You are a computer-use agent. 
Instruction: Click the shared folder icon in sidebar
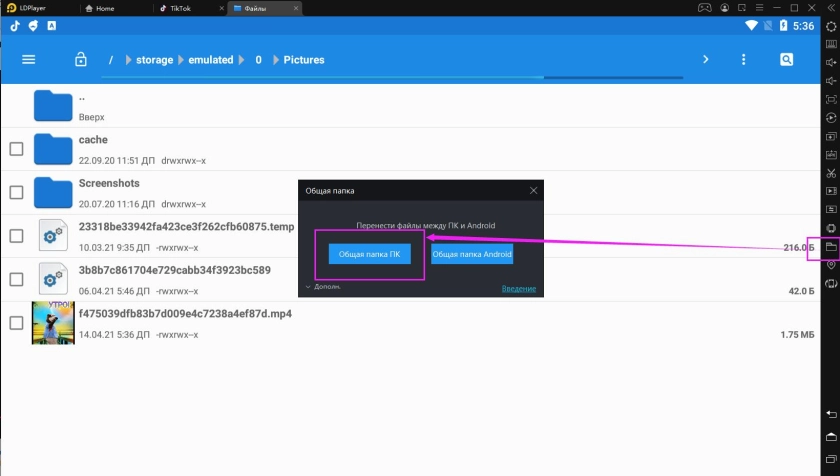click(830, 246)
